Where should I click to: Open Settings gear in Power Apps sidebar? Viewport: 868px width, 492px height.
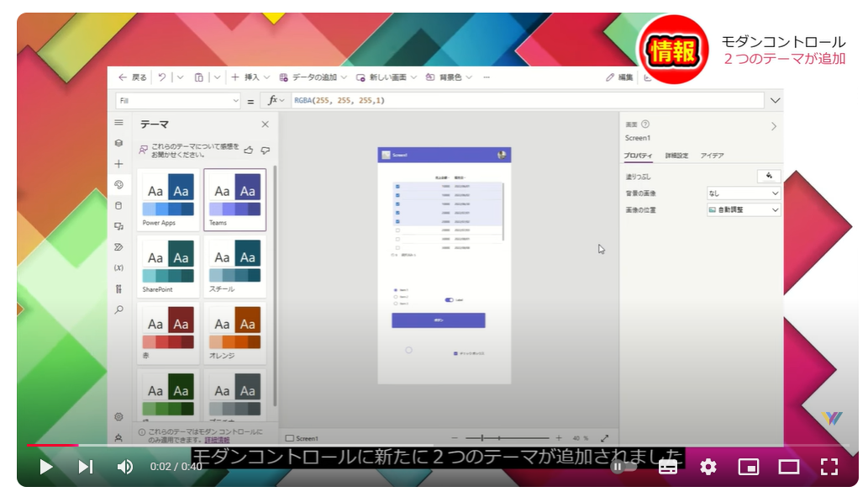click(x=119, y=416)
